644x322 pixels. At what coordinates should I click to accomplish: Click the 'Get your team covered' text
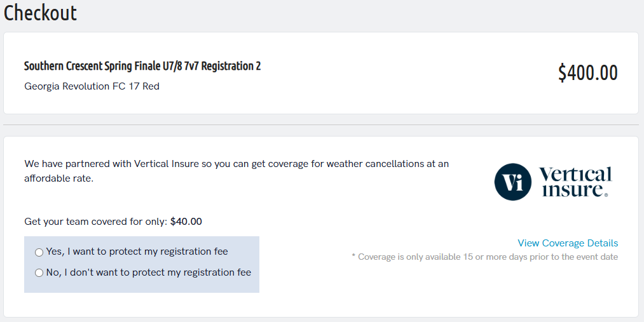pyautogui.click(x=96, y=222)
